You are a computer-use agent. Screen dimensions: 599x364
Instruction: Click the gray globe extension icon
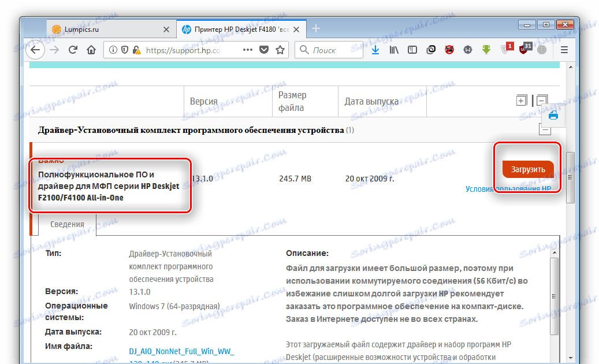pyautogui.click(x=542, y=50)
